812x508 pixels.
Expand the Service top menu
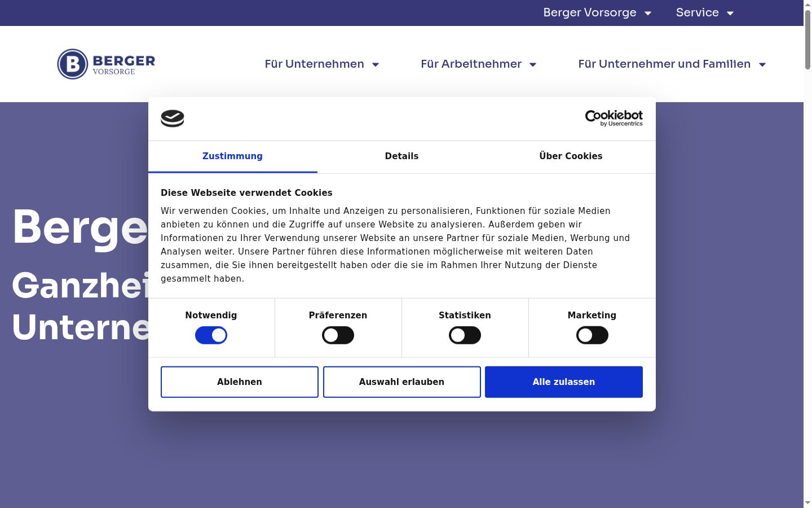(705, 12)
